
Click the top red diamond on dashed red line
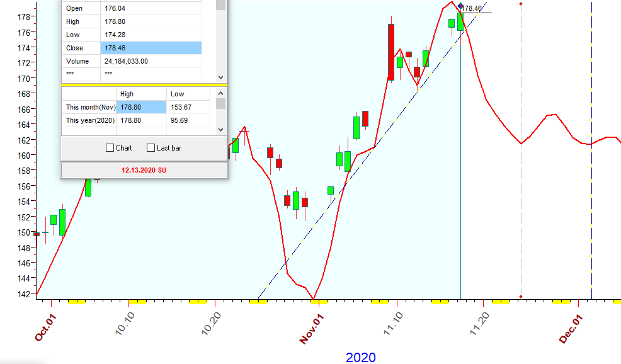click(521, 4)
